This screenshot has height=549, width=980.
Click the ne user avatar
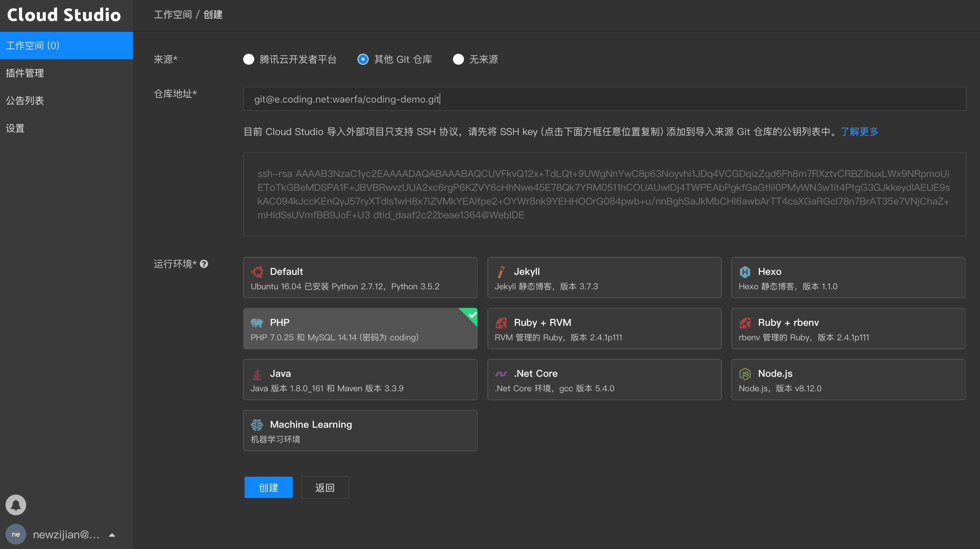tap(16, 534)
